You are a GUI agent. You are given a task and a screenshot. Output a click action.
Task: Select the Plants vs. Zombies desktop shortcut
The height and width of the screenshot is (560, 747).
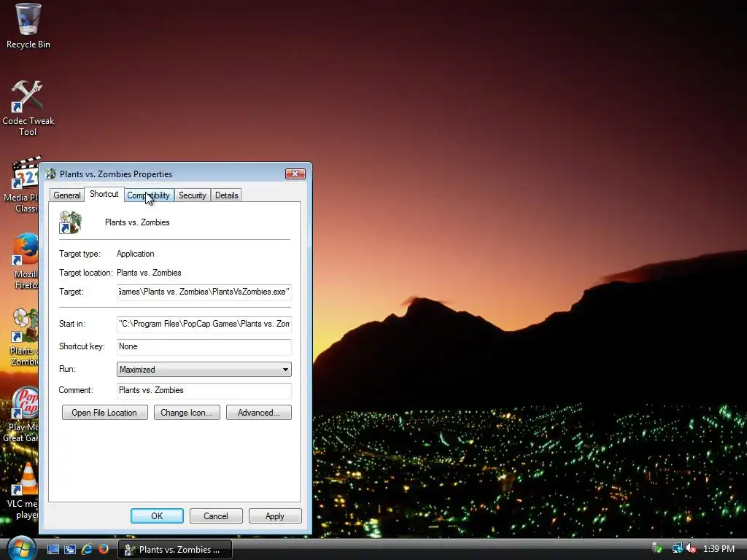(24, 337)
